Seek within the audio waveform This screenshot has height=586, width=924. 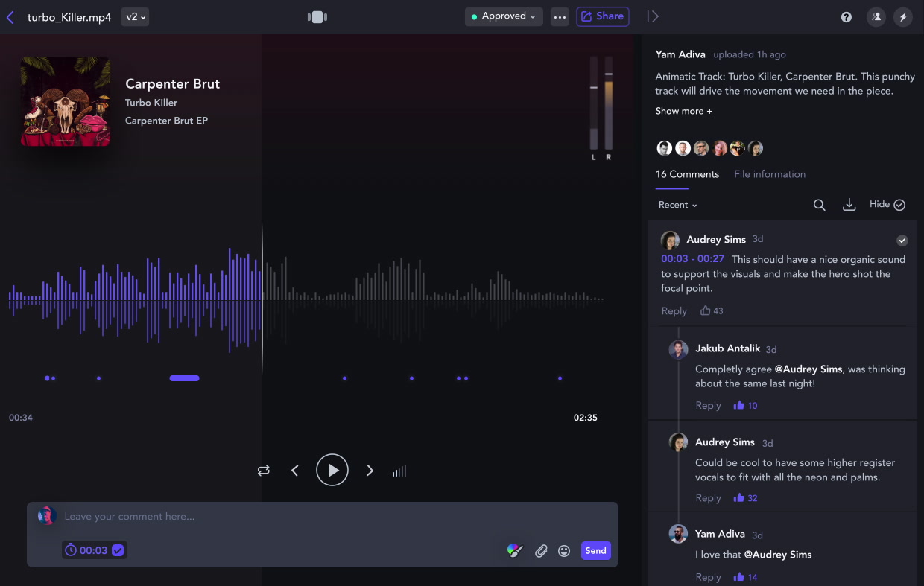pyautogui.click(x=306, y=299)
